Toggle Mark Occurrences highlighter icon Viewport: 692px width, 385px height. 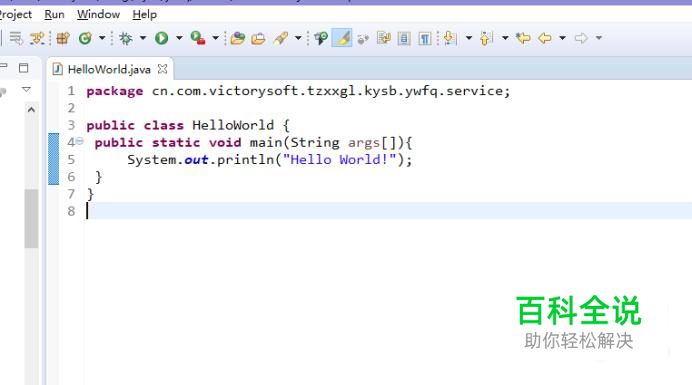pos(342,38)
